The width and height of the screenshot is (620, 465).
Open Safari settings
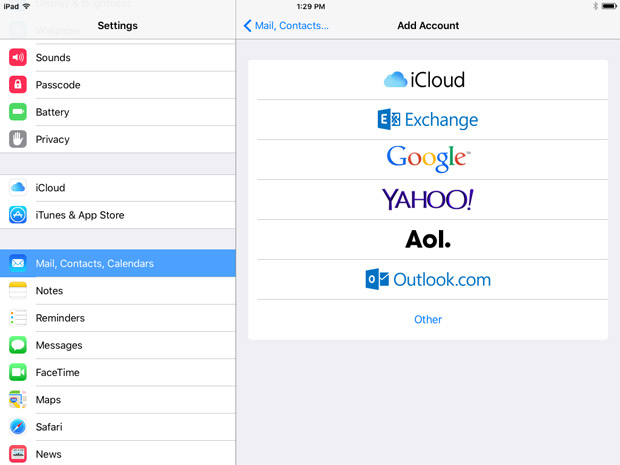click(x=117, y=427)
